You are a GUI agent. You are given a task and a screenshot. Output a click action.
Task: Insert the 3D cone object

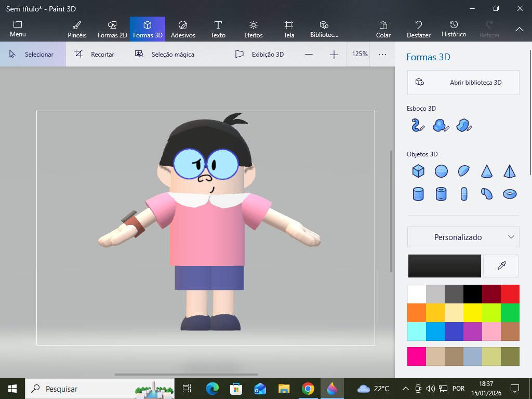tap(486, 171)
